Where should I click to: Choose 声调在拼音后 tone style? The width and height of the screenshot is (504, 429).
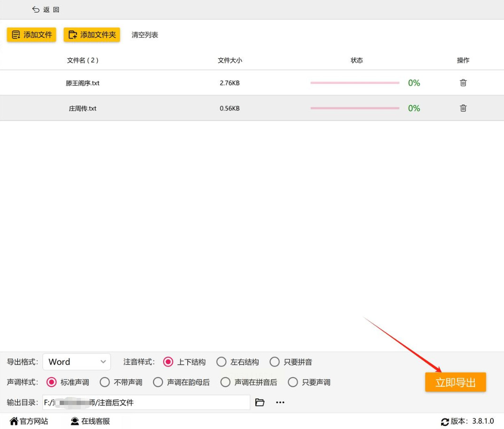[x=225, y=382]
